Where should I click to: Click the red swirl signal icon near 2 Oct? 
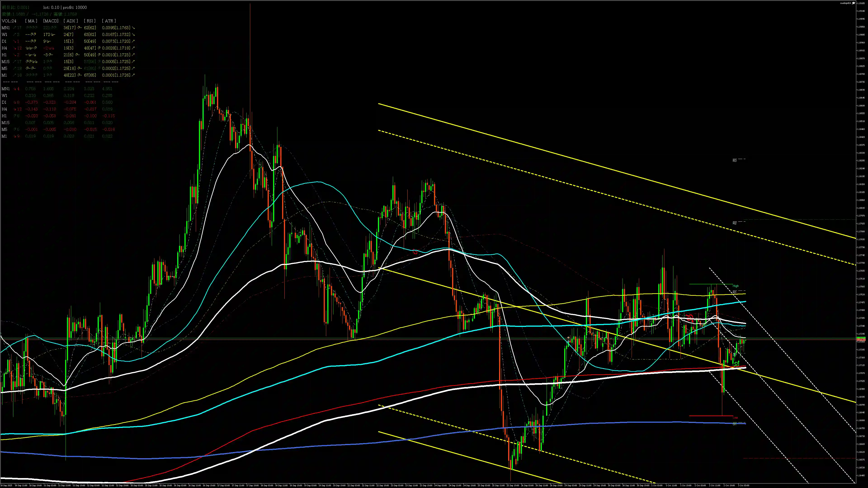coord(690,318)
